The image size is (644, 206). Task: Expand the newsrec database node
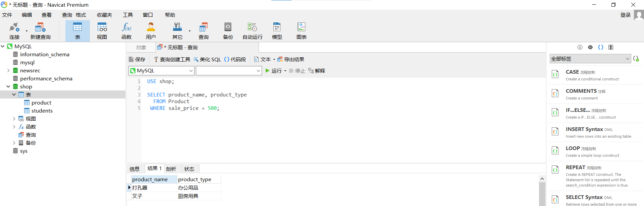pos(8,70)
